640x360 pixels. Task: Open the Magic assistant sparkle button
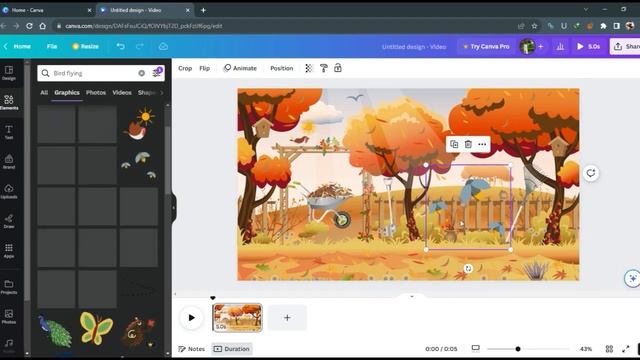[632, 278]
